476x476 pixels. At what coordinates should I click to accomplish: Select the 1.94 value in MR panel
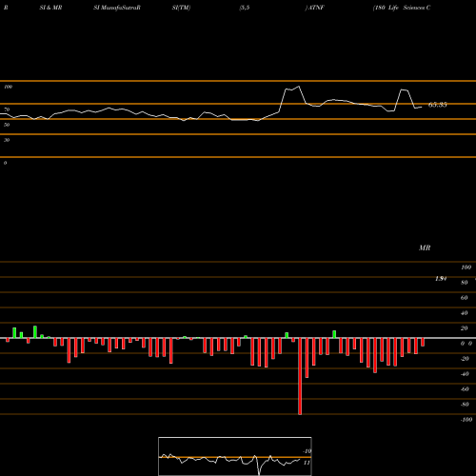point(441,279)
